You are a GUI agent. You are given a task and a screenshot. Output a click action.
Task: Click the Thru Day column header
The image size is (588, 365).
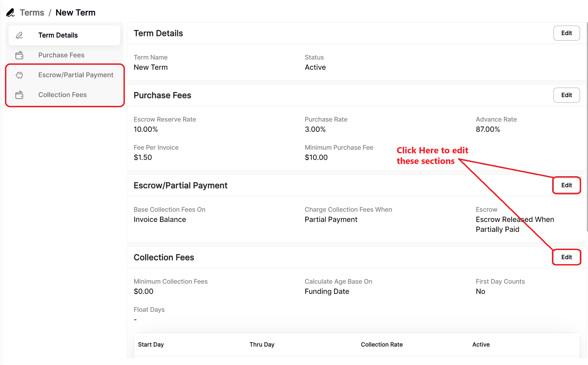click(262, 345)
